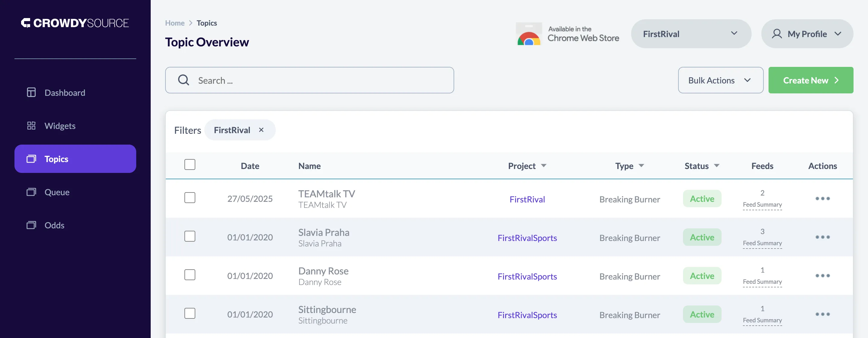Click the CrowdySource logo
This screenshot has width=868, height=338.
point(75,23)
